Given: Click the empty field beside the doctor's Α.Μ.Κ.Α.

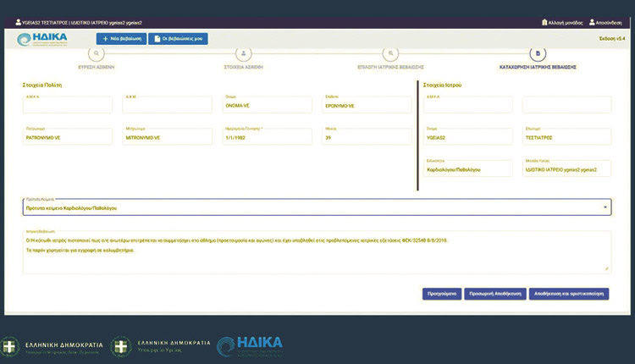Looking at the screenshot, I should click(567, 104).
